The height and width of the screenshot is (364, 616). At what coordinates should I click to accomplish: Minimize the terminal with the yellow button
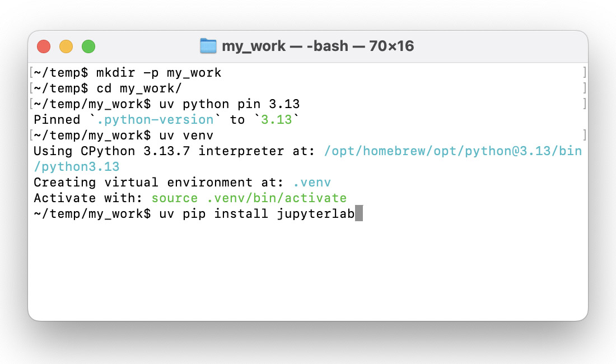(66, 46)
